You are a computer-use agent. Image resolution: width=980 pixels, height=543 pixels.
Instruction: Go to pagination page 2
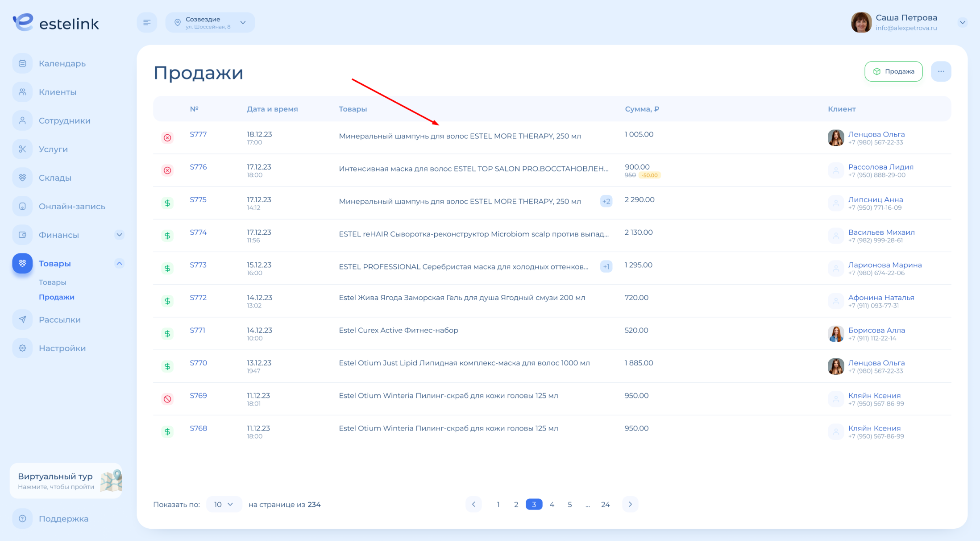point(516,504)
